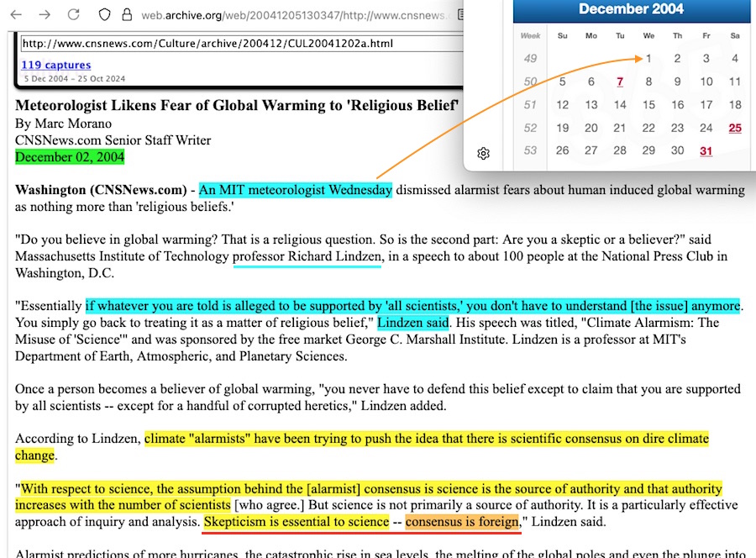
Task: Click the "December 2004" calendar header
Action: 631,9
